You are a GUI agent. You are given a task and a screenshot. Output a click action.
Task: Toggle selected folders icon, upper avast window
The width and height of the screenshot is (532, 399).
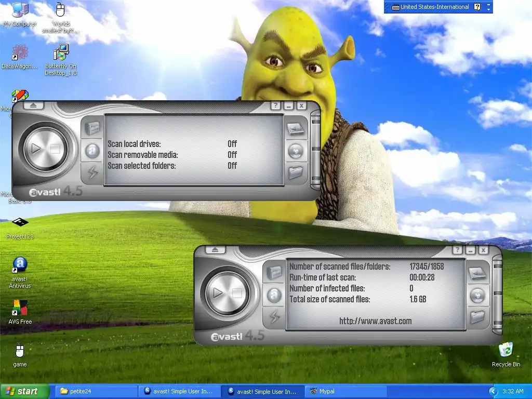[x=296, y=172]
